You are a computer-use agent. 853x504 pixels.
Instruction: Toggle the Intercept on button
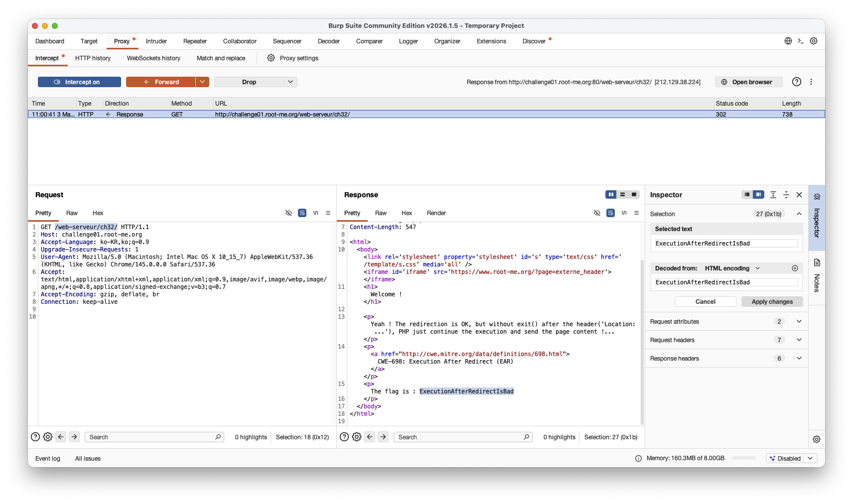pos(79,82)
